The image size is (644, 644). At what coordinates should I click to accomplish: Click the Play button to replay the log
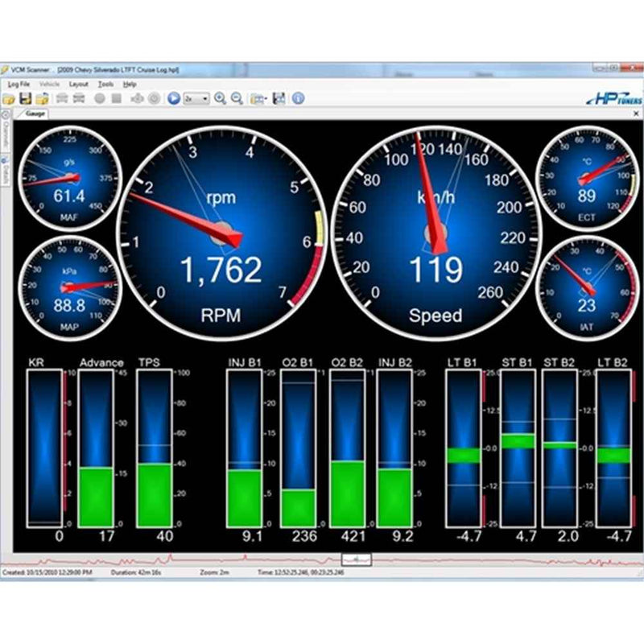173,97
